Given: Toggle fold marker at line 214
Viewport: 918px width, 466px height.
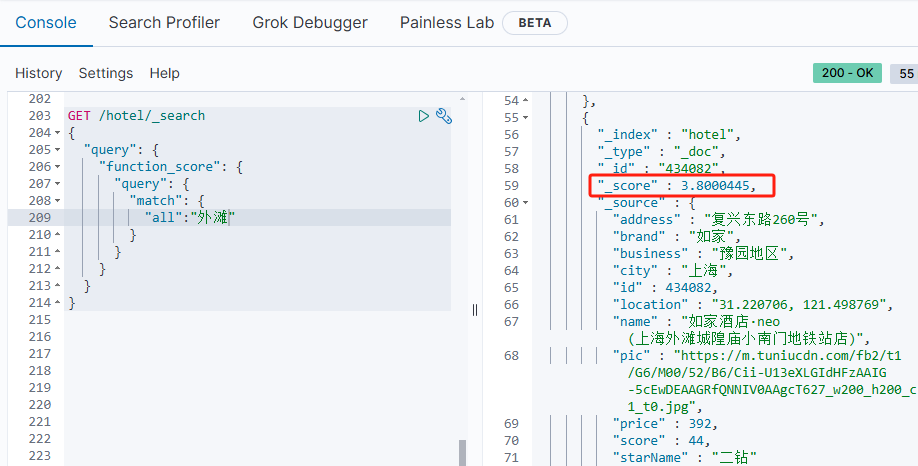Looking at the screenshot, I should [x=57, y=303].
